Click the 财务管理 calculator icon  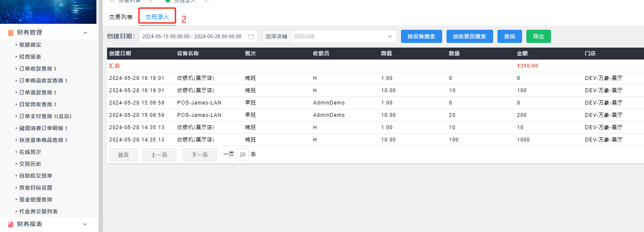tap(11, 33)
